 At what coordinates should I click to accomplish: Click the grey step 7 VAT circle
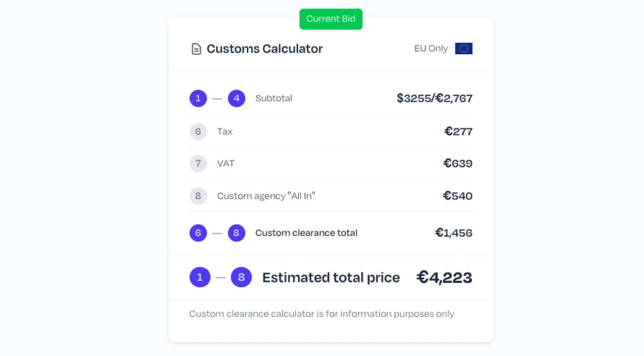(x=198, y=163)
